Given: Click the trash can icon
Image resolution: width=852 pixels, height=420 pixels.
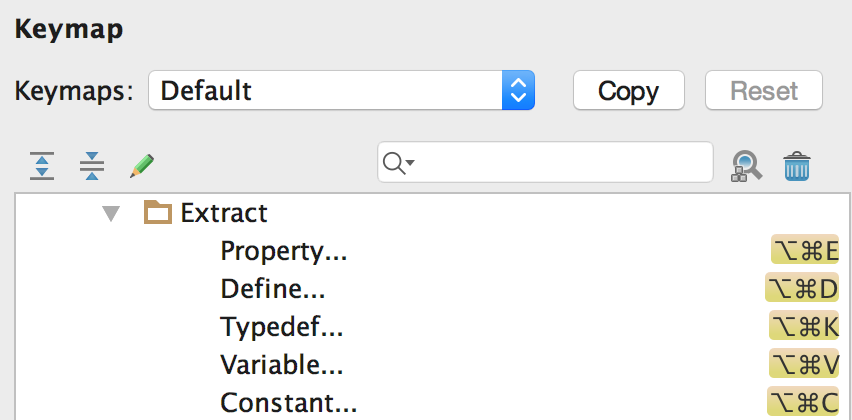Looking at the screenshot, I should (796, 165).
